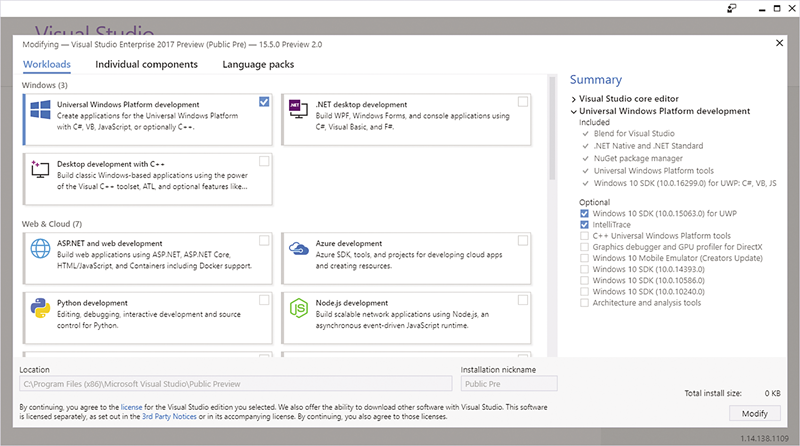800x446 pixels.
Task: Open the license link
Action: pos(132,407)
